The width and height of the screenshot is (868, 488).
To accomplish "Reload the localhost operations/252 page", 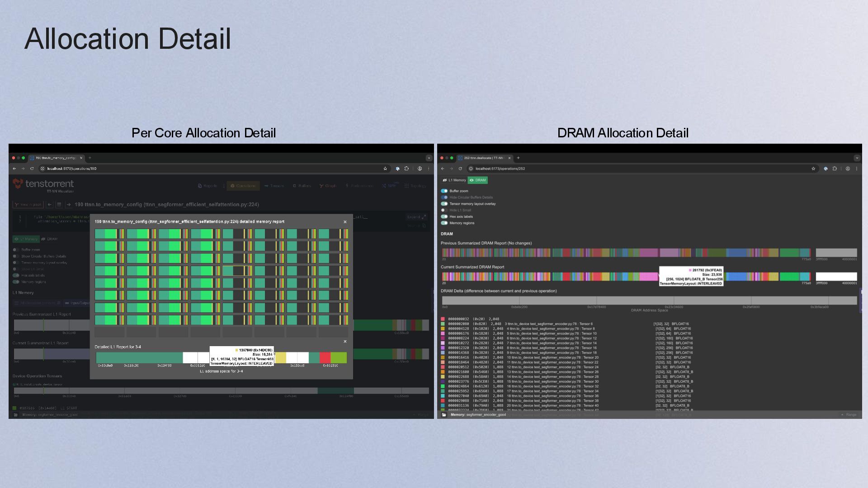I will pos(460,169).
